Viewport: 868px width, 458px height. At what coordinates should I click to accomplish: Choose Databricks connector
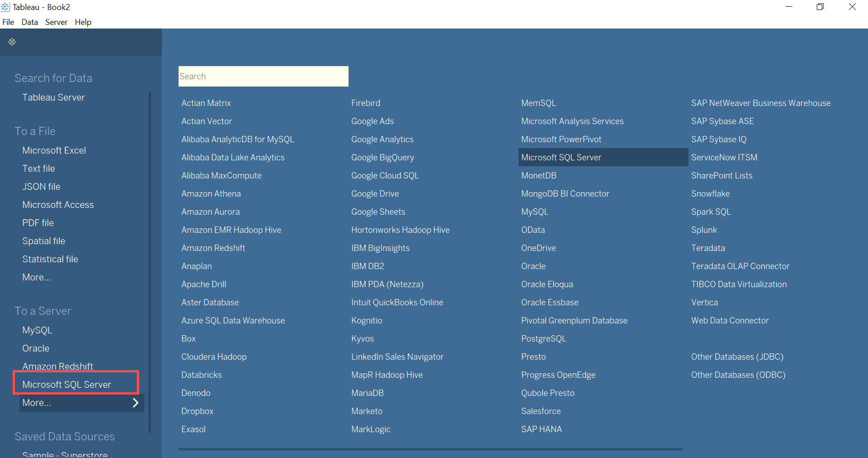[x=201, y=375]
